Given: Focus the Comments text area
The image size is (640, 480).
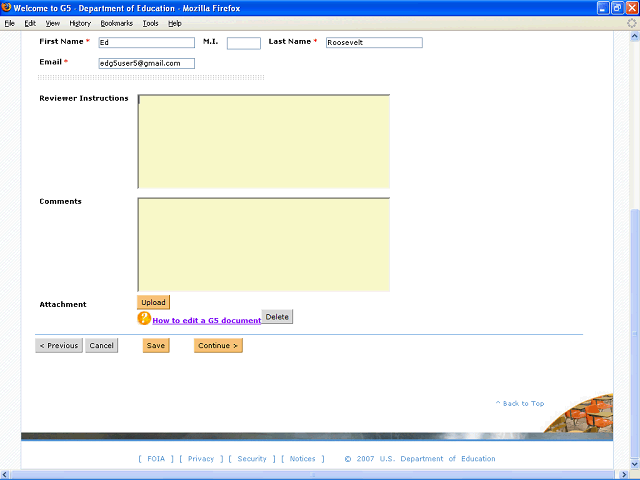Looking at the screenshot, I should point(264,244).
